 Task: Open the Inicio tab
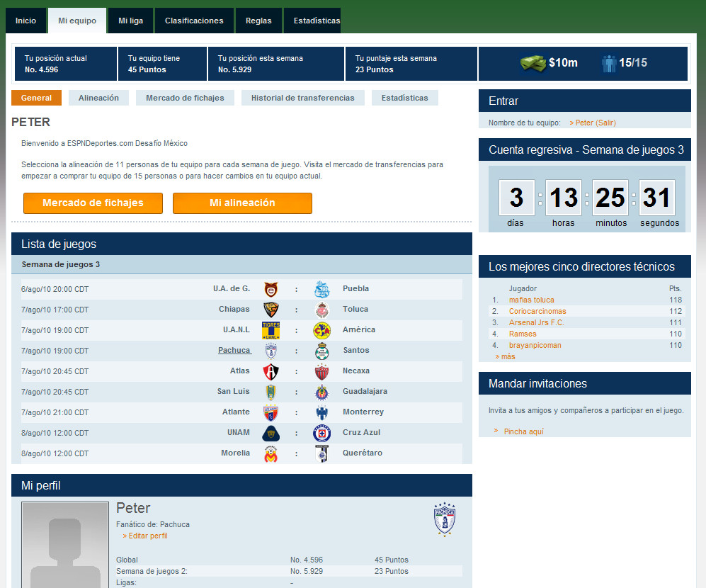tap(25, 21)
